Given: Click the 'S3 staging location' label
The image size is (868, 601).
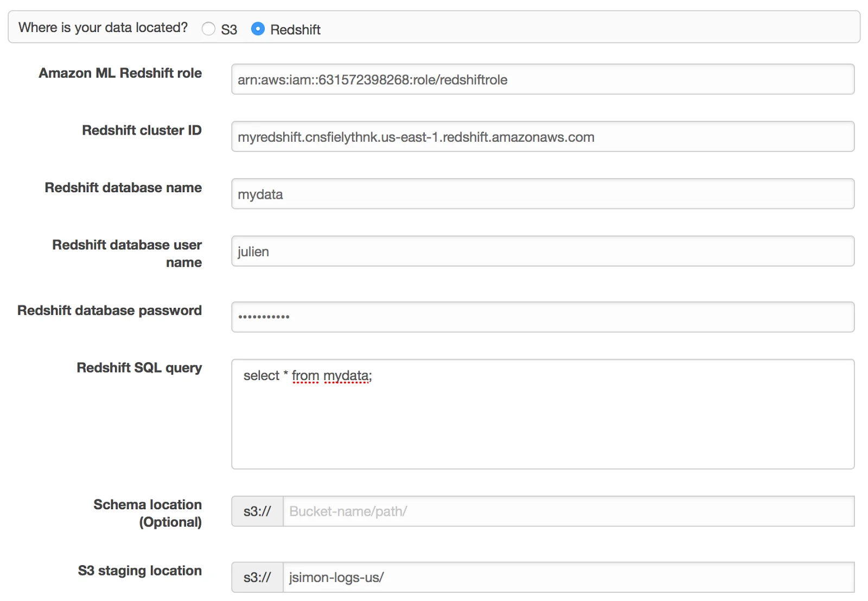Looking at the screenshot, I should [140, 571].
